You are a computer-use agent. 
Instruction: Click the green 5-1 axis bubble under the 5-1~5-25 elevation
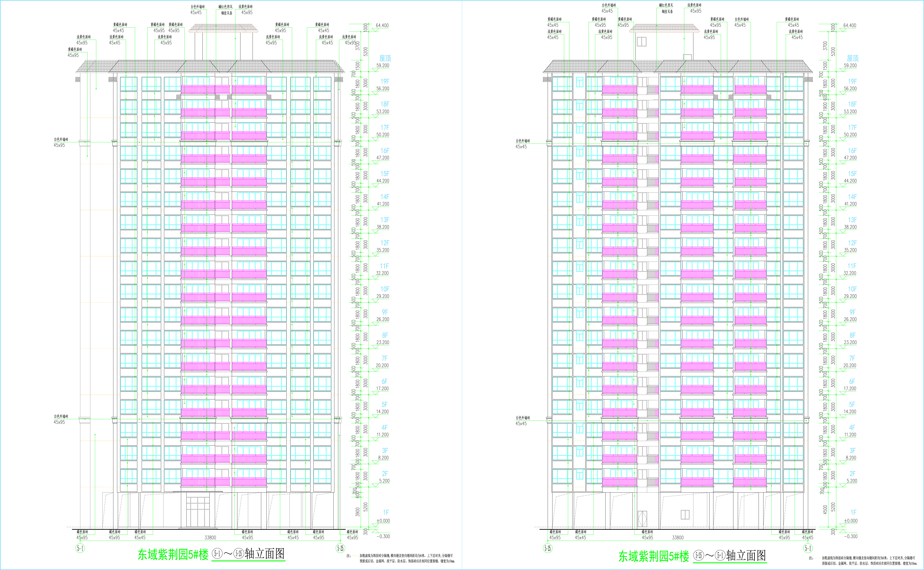click(80, 548)
